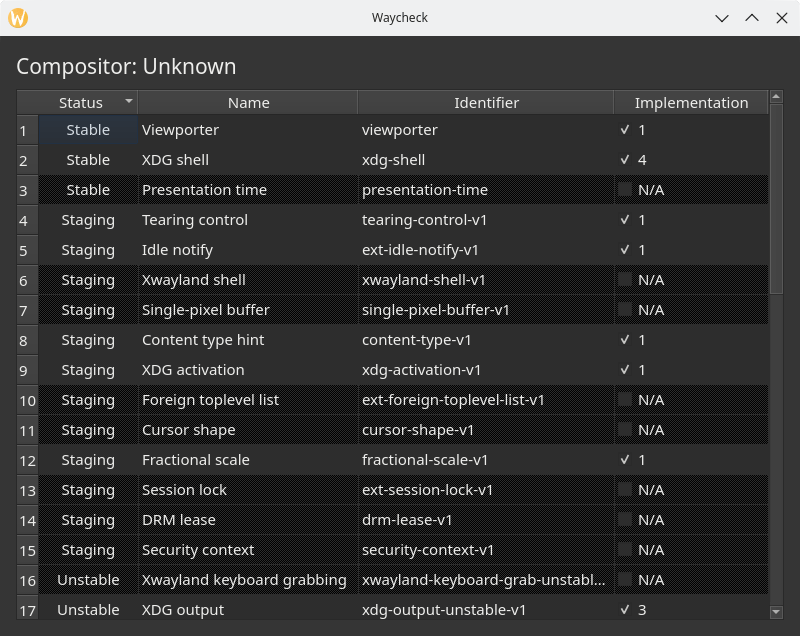Toggle the Presentation time N/A checkbox

point(625,190)
